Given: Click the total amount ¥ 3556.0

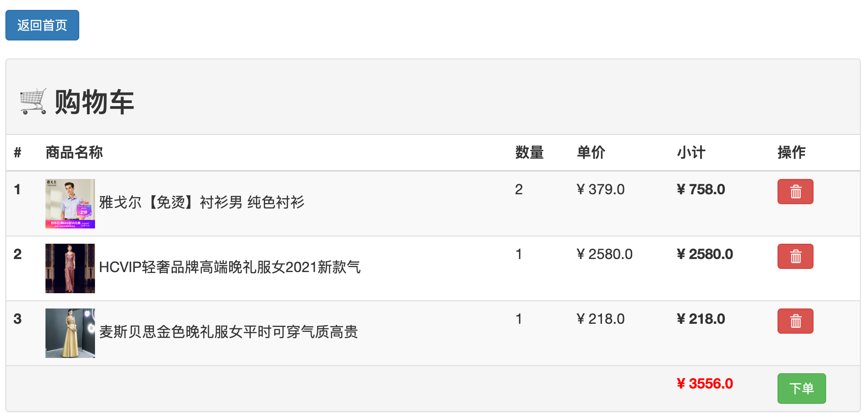Looking at the screenshot, I should [705, 384].
